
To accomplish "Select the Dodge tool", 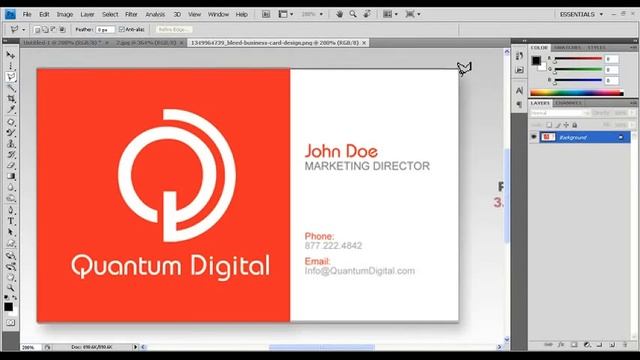I will (11, 199).
